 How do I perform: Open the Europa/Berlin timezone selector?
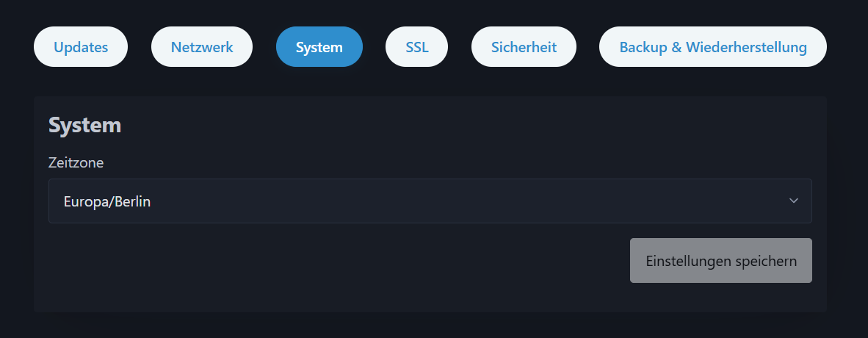(430, 201)
